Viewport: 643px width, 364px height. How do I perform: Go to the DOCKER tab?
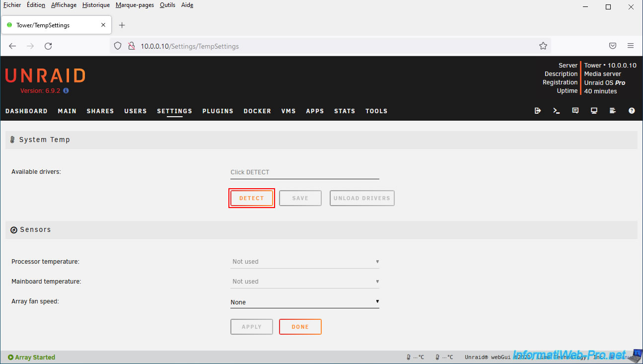click(x=257, y=111)
